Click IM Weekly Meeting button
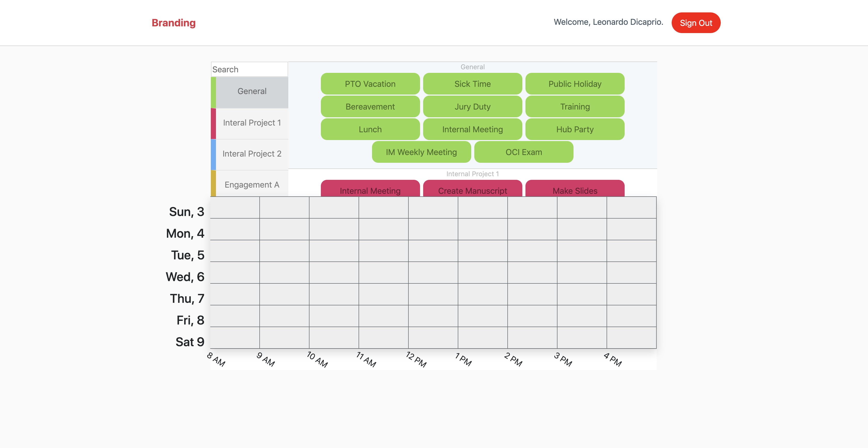 pos(421,152)
